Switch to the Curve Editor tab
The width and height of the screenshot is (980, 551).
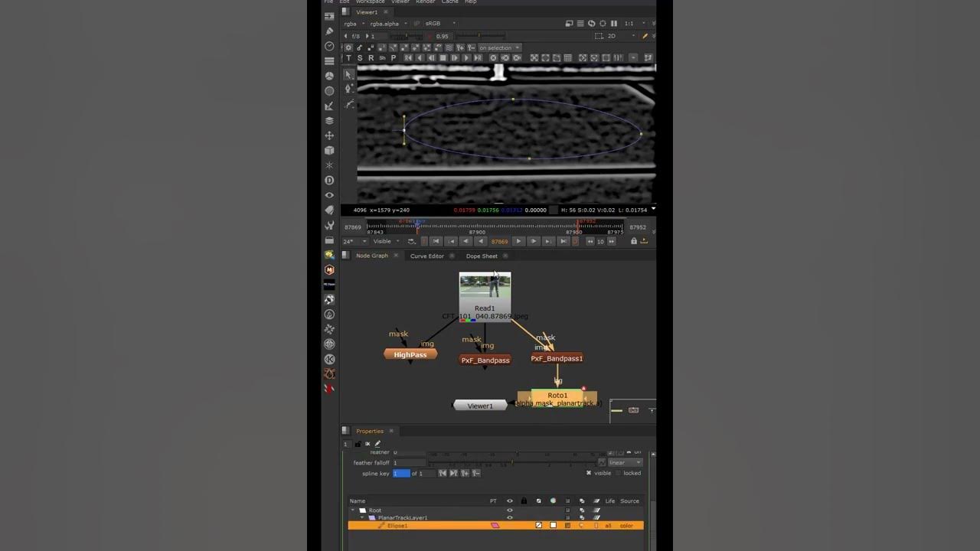pos(426,256)
